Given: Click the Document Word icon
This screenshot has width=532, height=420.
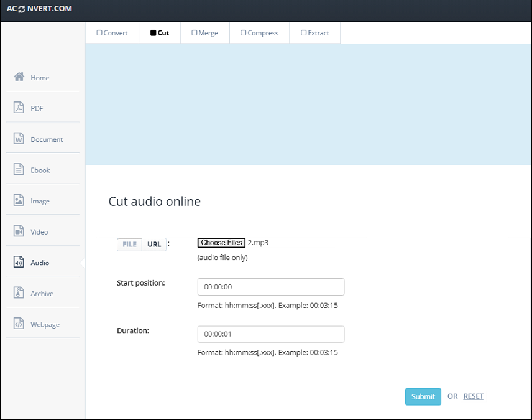Looking at the screenshot, I should 19,138.
